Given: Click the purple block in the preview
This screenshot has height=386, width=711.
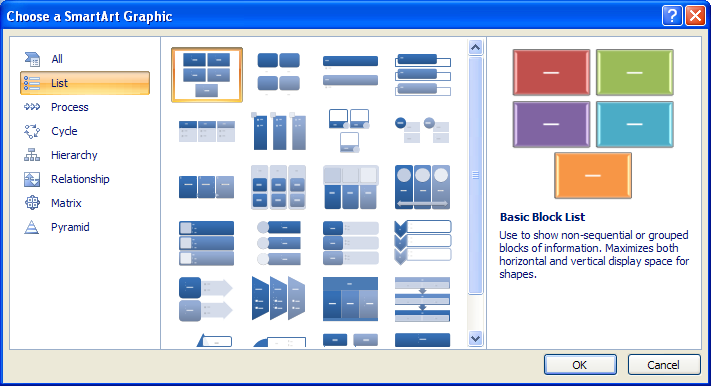Looking at the screenshot, I should 551,124.
